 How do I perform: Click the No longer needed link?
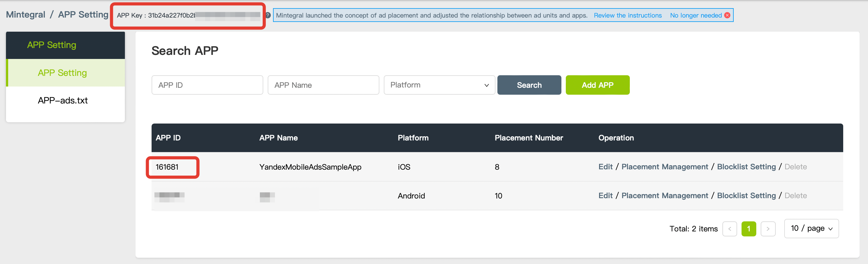(x=695, y=15)
